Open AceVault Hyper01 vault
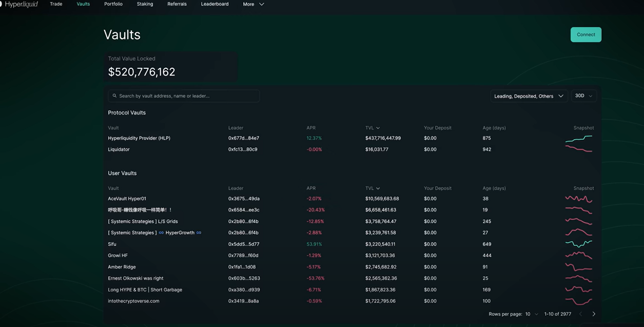This screenshot has height=327, width=644. click(x=127, y=199)
